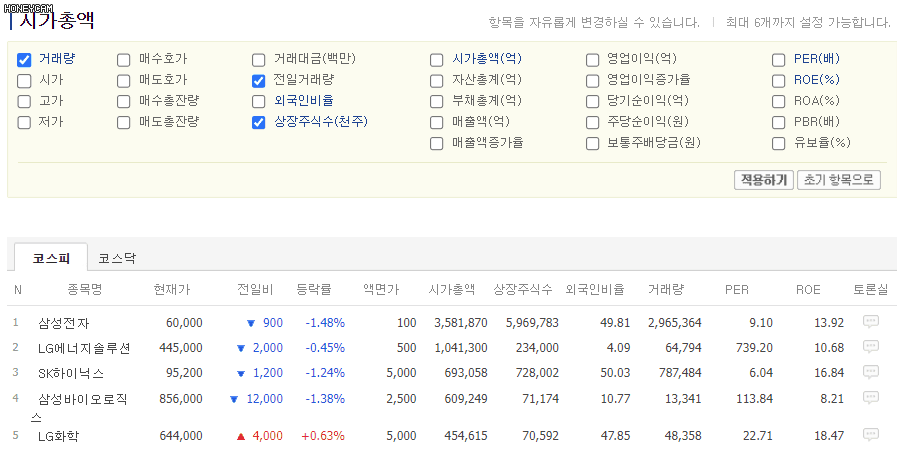Check the 유보율(%) option
This screenshot has width=897, height=457.
click(x=779, y=144)
